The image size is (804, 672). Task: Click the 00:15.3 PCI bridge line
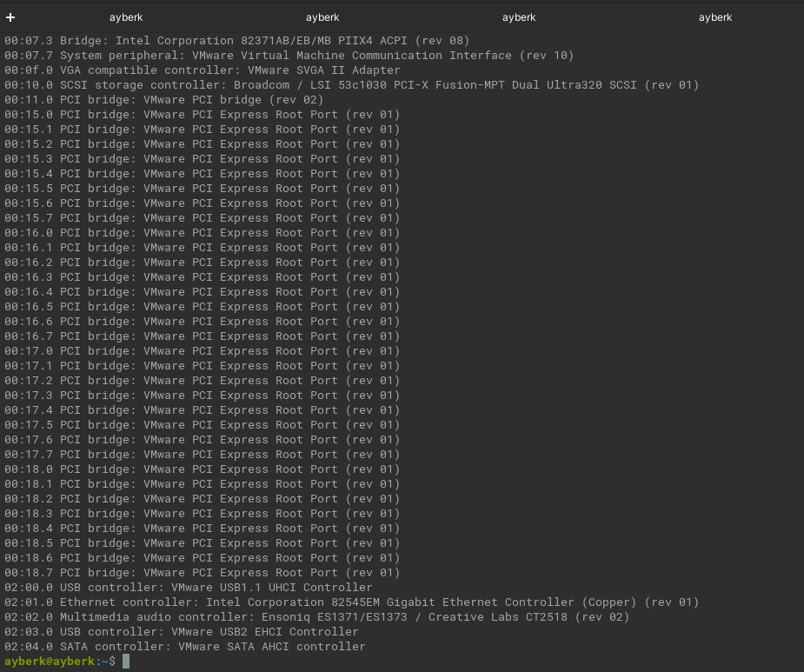pyautogui.click(x=202, y=159)
